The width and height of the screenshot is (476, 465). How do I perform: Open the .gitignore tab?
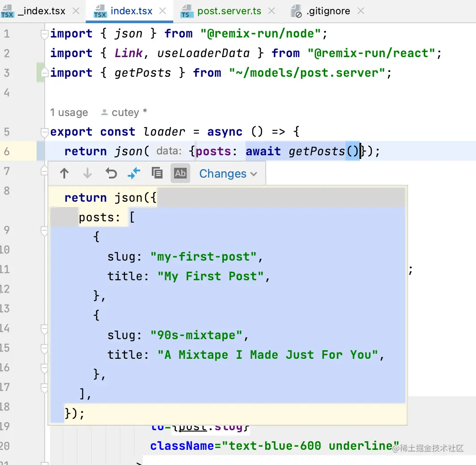click(328, 11)
